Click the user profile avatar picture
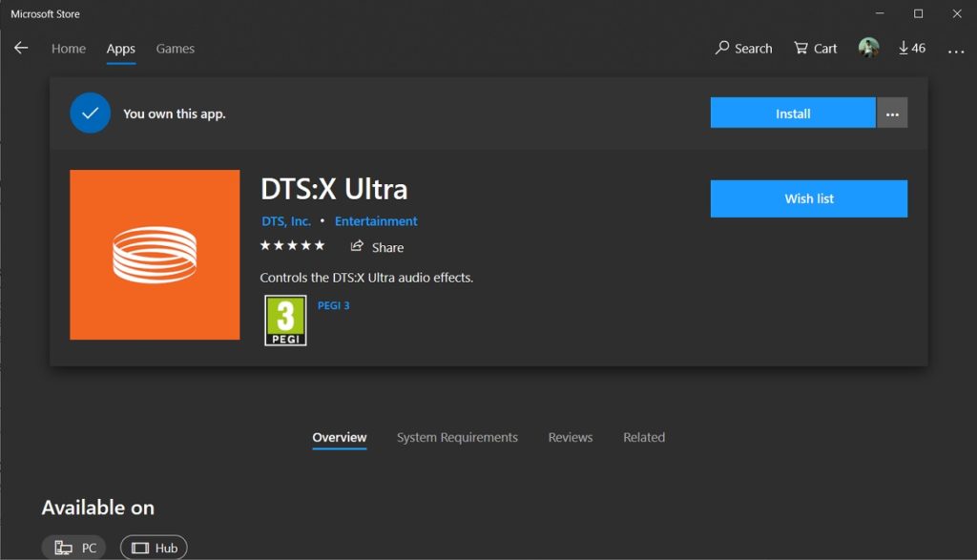Screen dimensions: 977x560 click(868, 48)
